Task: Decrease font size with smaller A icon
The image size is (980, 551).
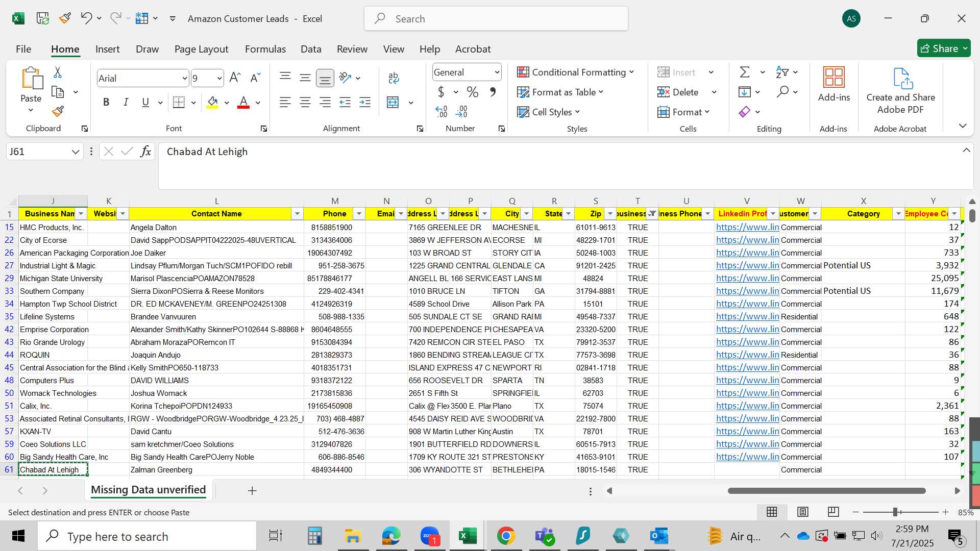Action: [255, 78]
